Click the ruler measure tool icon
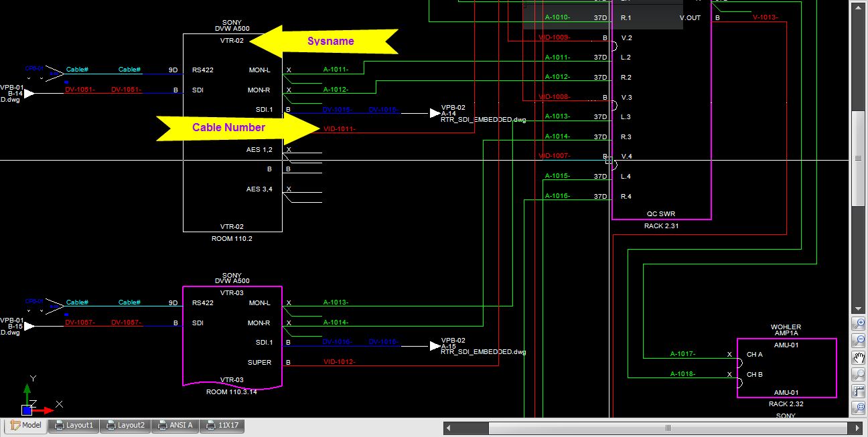Viewport: 868px width, 437px height. click(859, 391)
